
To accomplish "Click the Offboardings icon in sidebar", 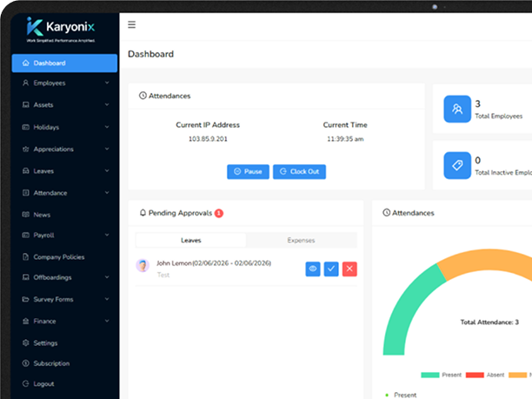I will pos(26,277).
